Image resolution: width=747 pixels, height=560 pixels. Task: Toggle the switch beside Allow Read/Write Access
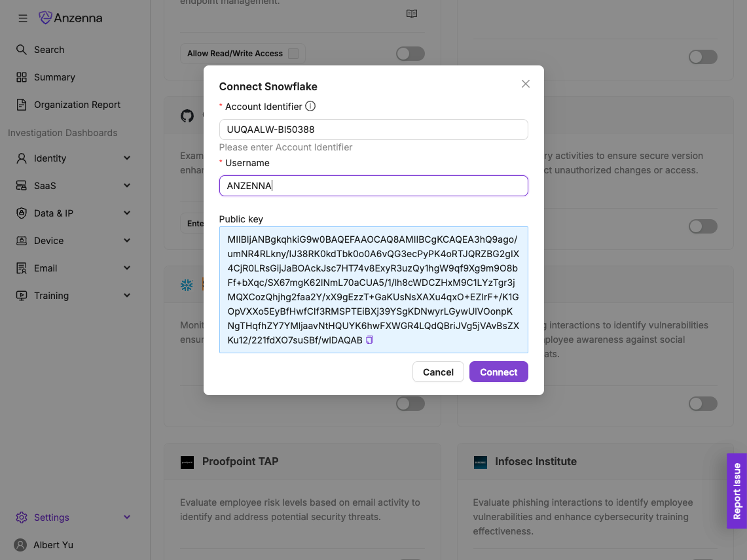(x=410, y=54)
